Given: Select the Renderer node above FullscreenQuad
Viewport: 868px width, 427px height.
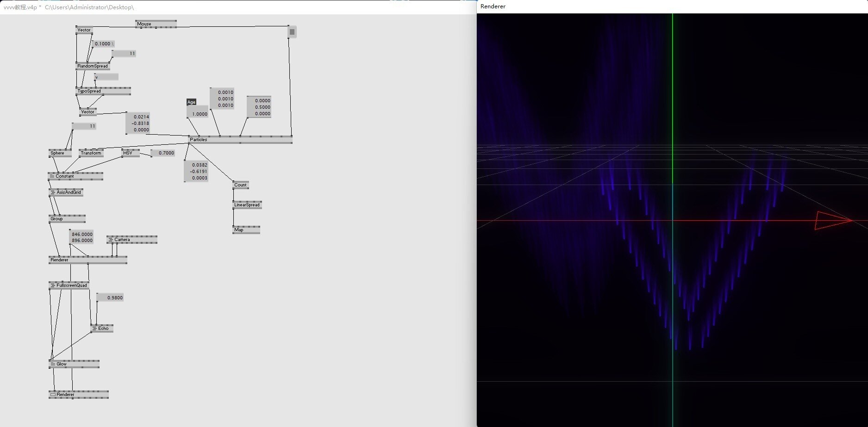Looking at the screenshot, I should click(x=88, y=260).
